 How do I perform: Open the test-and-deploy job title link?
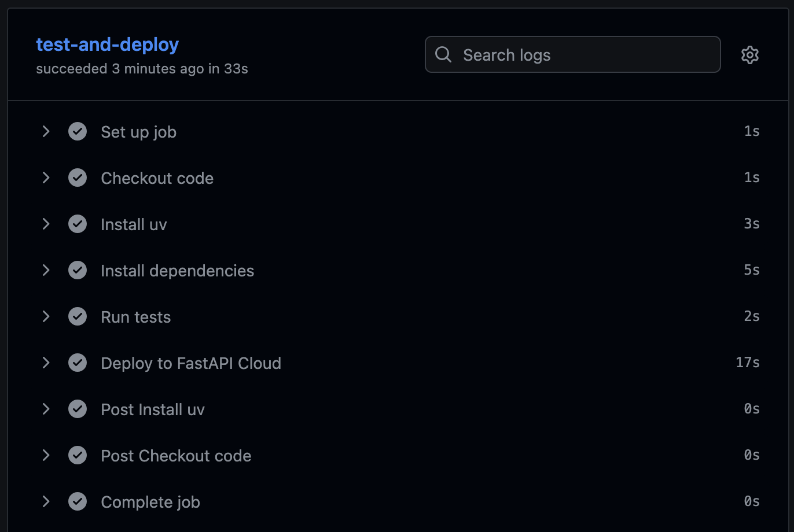108,45
